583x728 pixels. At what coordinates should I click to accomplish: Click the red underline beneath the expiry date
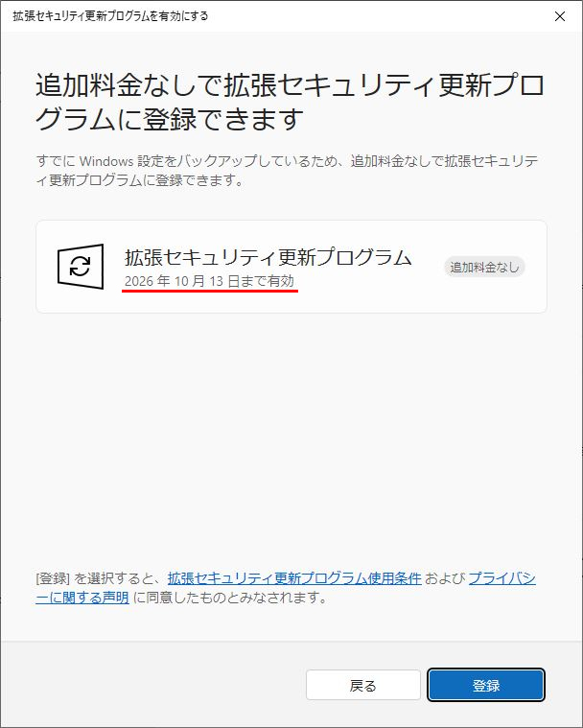(x=210, y=292)
